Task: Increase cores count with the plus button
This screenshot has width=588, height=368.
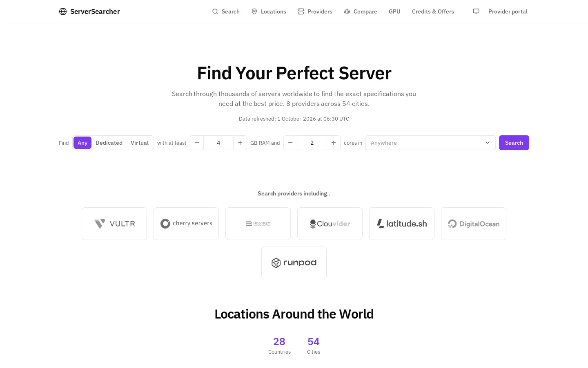Action: point(334,143)
